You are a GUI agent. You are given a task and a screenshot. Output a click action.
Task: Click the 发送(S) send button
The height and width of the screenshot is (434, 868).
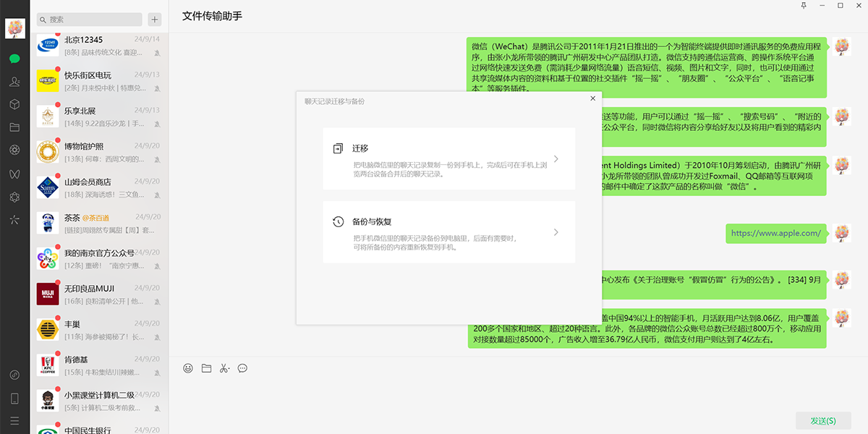pyautogui.click(x=822, y=421)
